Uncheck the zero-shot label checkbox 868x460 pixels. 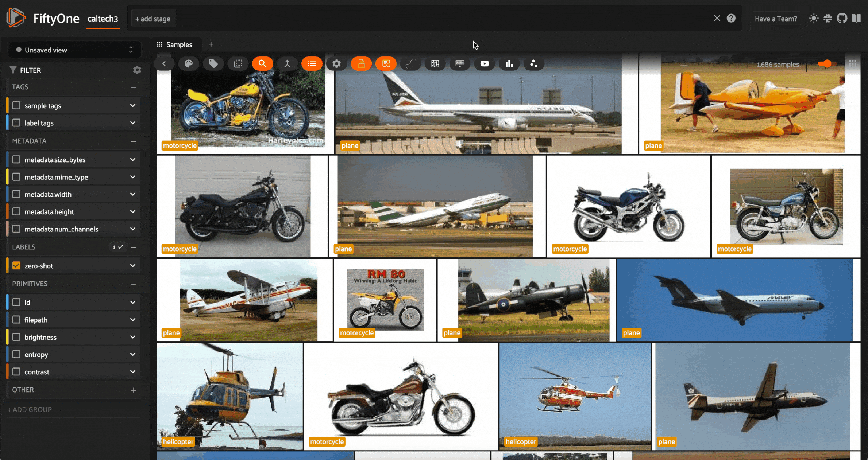pyautogui.click(x=16, y=266)
